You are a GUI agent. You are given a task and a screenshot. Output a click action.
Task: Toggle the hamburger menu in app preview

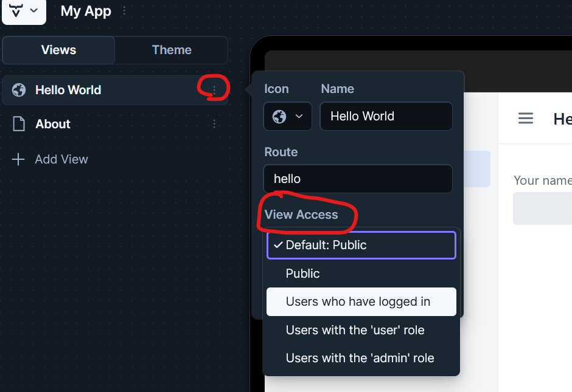(x=526, y=119)
